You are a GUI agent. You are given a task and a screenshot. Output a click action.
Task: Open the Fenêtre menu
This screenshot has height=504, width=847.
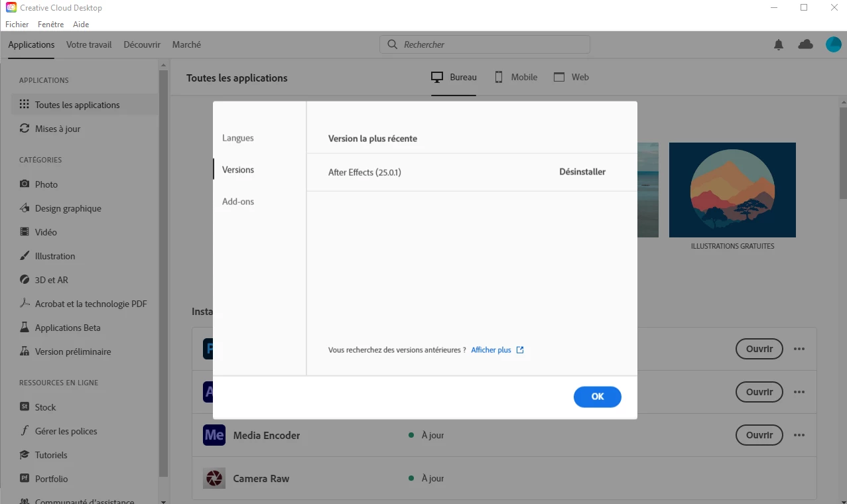51,25
